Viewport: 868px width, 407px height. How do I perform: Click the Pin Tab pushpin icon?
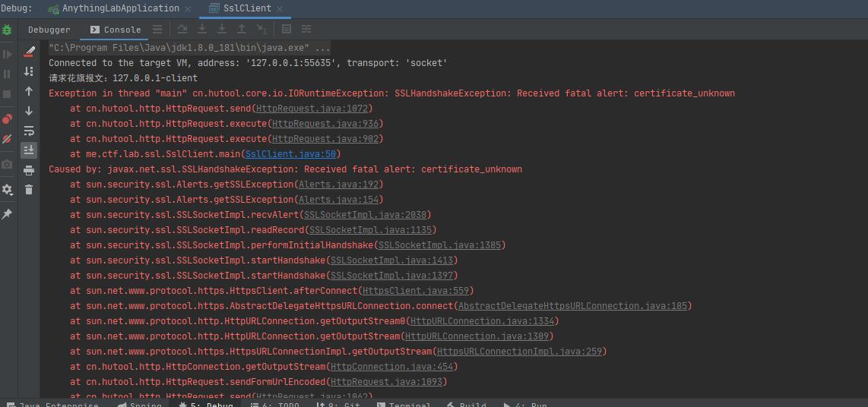point(7,214)
